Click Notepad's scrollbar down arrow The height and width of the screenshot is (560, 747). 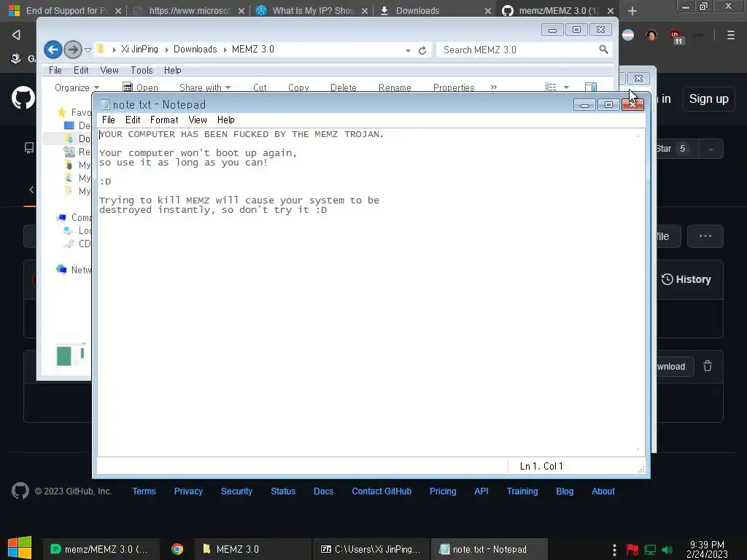click(638, 449)
